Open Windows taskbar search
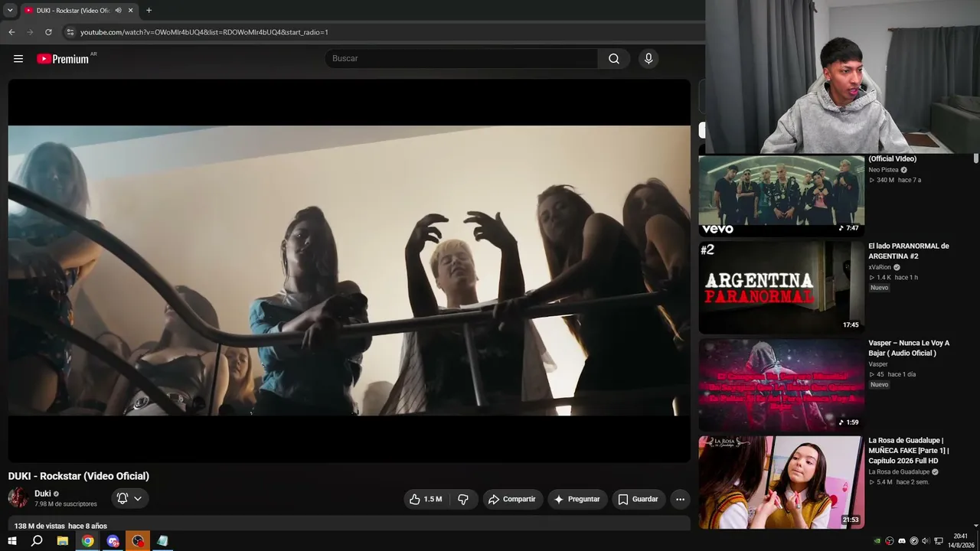 tap(37, 541)
